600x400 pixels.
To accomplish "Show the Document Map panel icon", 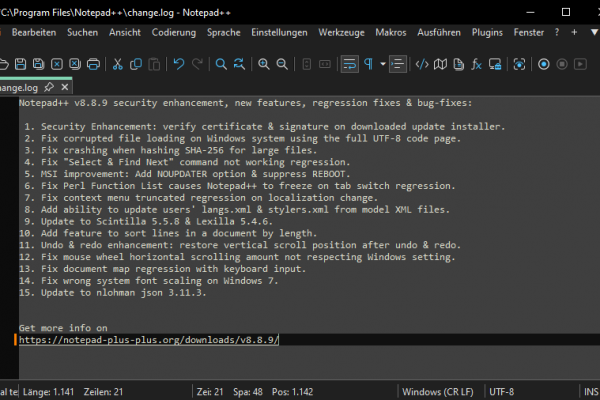I will (440, 64).
